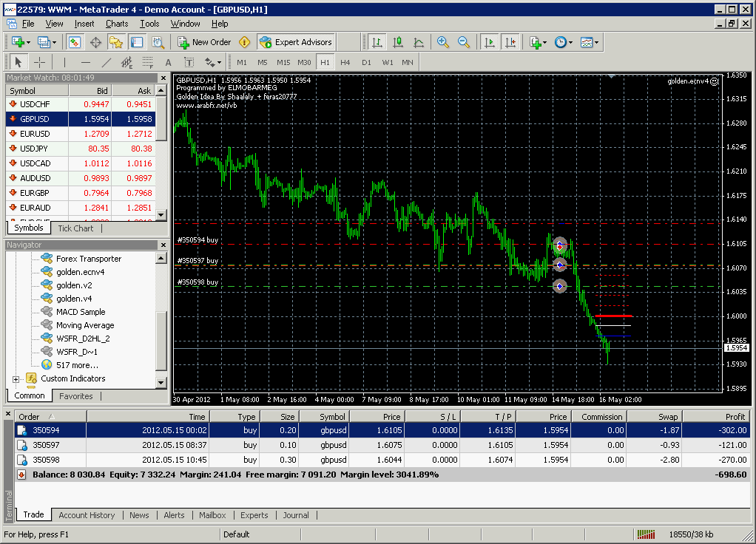756x544 pixels.
Task: Open the Tools menu
Action: pyautogui.click(x=149, y=24)
